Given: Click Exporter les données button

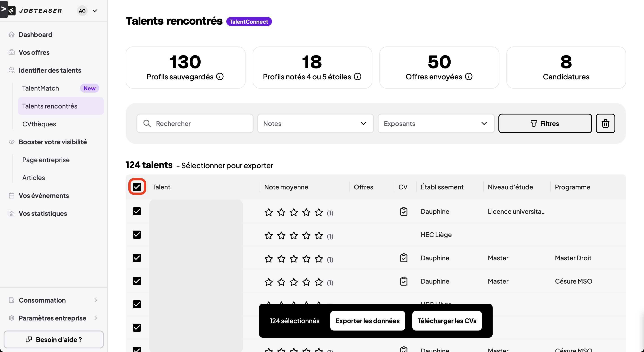Looking at the screenshot, I should (x=367, y=321).
